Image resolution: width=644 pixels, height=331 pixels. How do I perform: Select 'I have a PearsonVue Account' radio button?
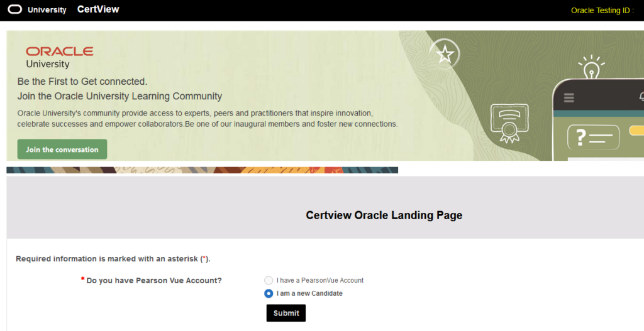coord(269,280)
